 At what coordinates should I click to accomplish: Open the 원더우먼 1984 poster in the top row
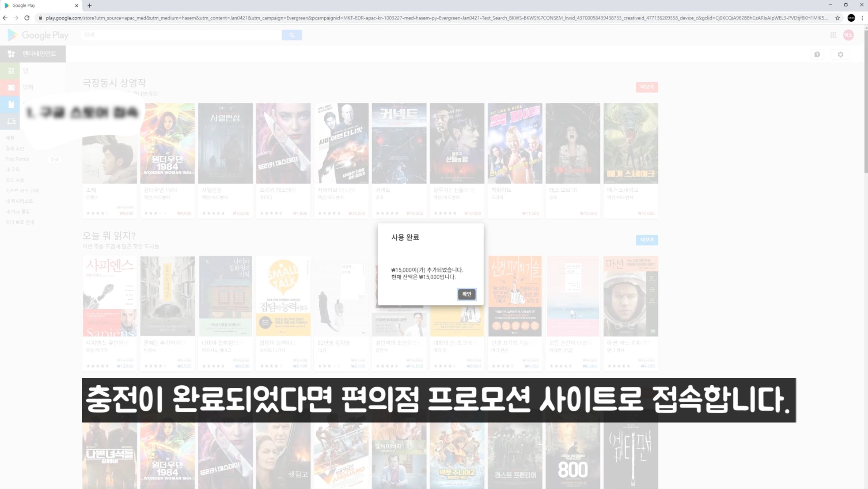point(167,143)
